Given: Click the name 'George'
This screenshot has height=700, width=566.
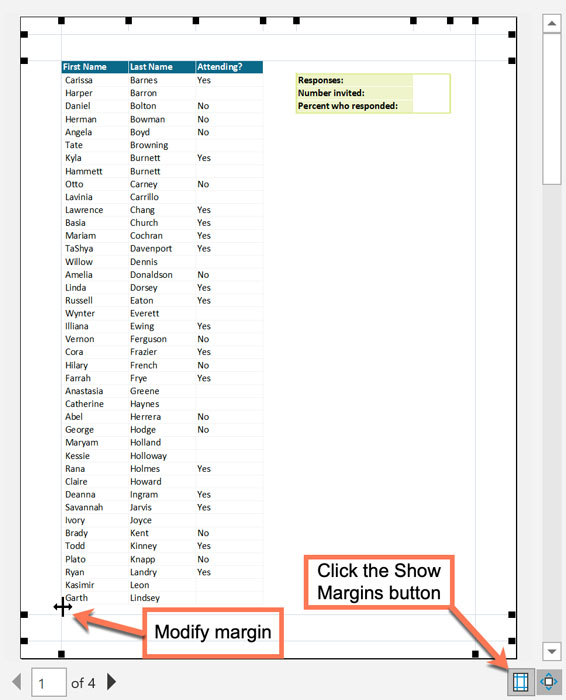Looking at the screenshot, I should pyautogui.click(x=79, y=430).
